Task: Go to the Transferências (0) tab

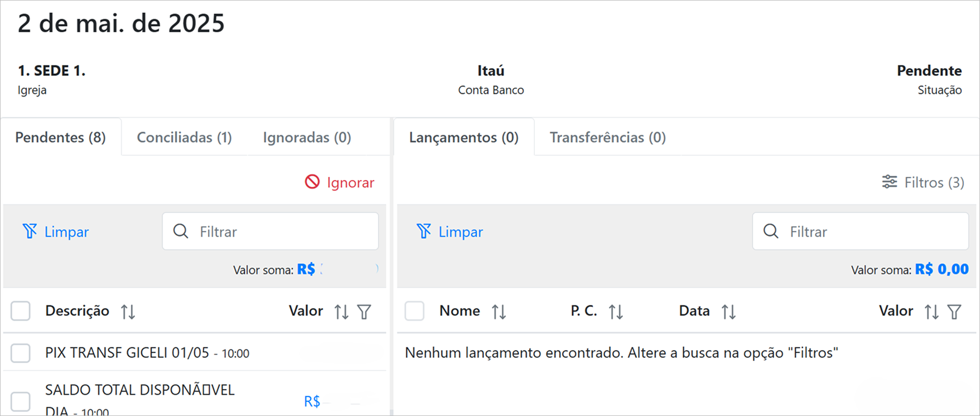Action: click(608, 137)
